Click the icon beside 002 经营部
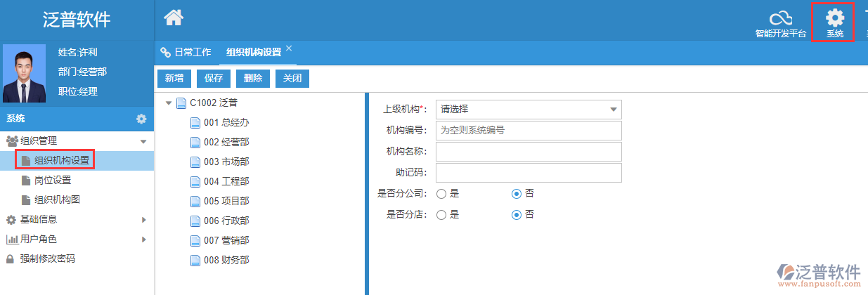 (195, 143)
